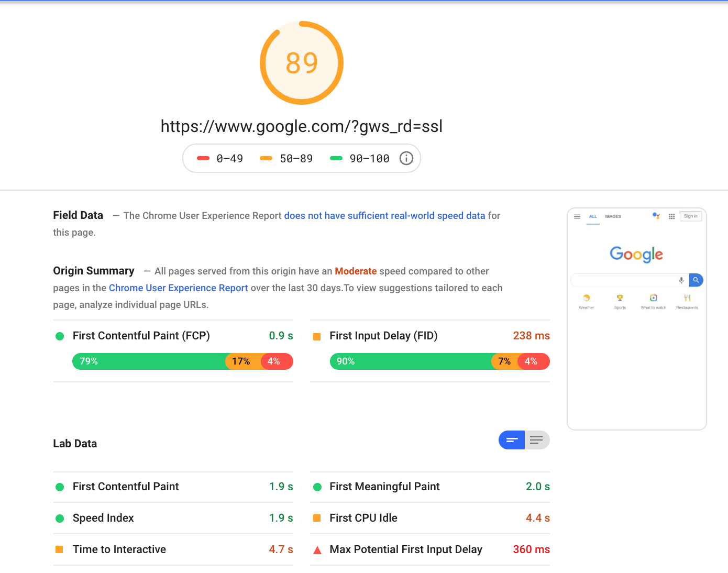
Task: Click orange square beside First CPU Idle
Action: click(x=317, y=518)
